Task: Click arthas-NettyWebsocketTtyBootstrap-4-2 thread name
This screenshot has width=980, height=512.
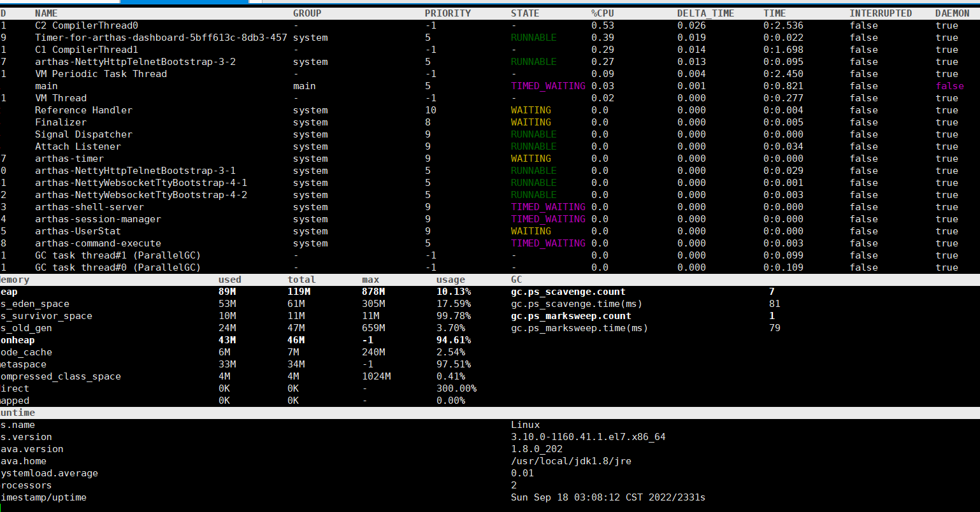Action: (141, 195)
